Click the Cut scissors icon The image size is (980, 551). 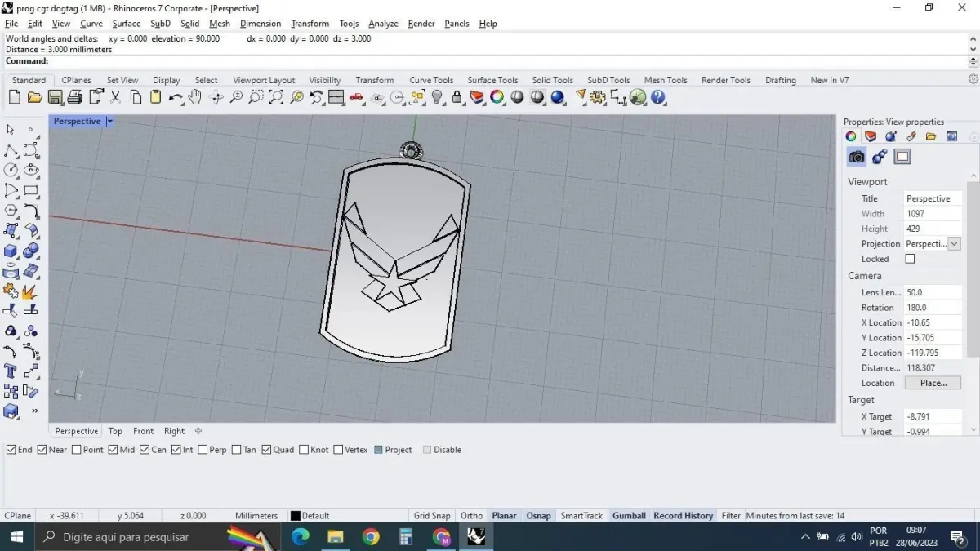pyautogui.click(x=115, y=97)
